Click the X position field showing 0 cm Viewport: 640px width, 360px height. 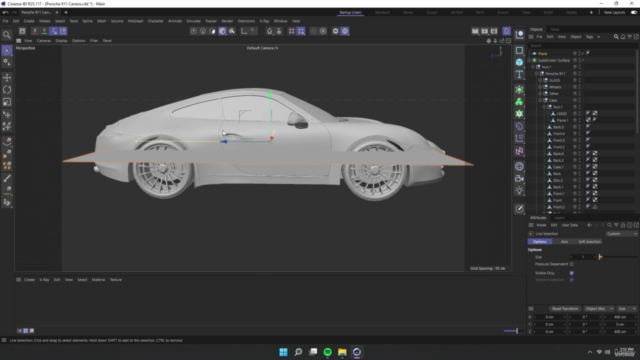tap(549, 317)
